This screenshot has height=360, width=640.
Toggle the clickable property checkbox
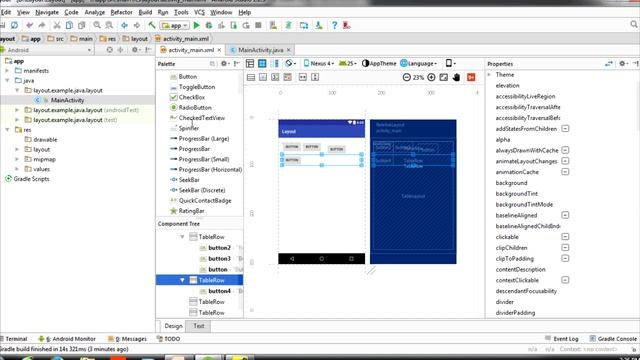[x=565, y=237]
